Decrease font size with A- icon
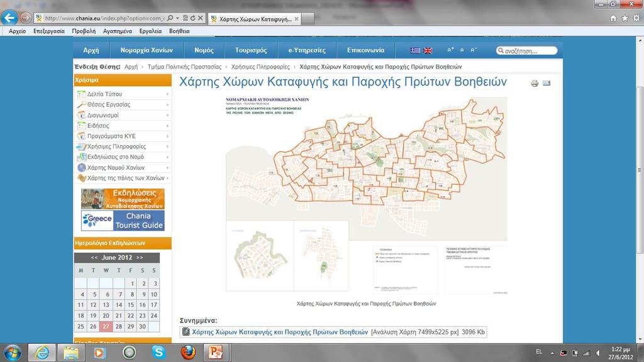Screen dimensions: 644x362 pos(474,50)
